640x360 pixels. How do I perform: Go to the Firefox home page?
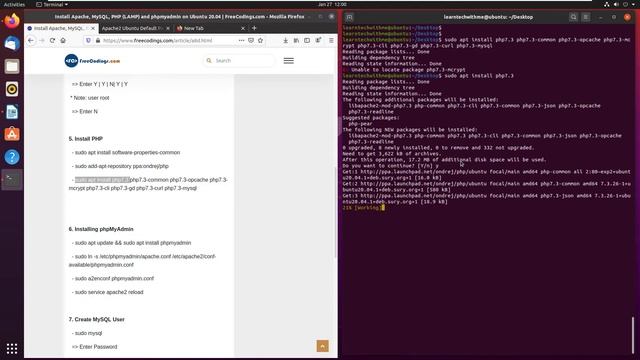click(x=63, y=40)
